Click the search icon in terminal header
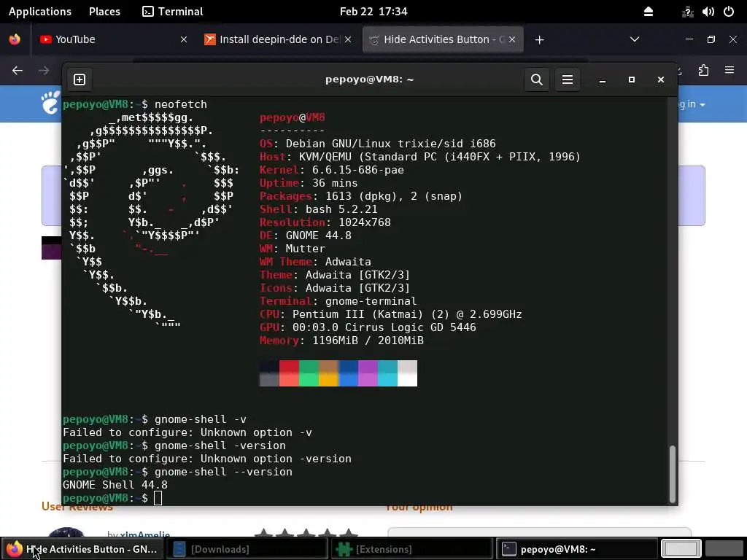The height and width of the screenshot is (560, 747). pyautogui.click(x=537, y=79)
